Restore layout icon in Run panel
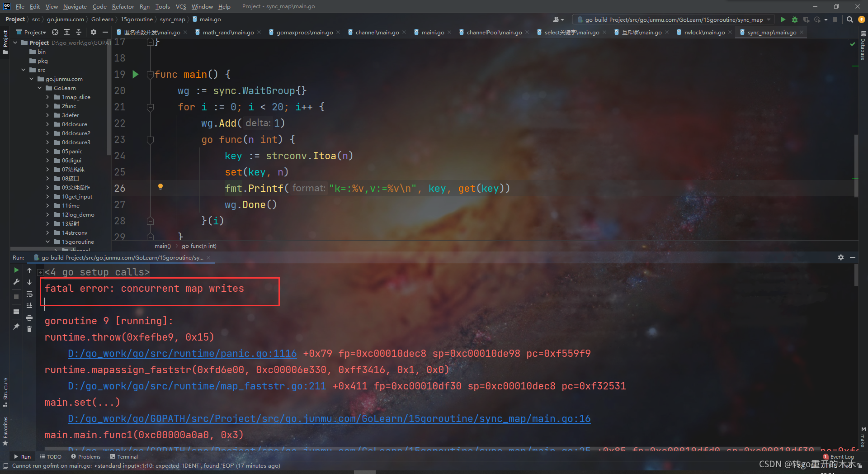The image size is (868, 474). pyautogui.click(x=16, y=312)
